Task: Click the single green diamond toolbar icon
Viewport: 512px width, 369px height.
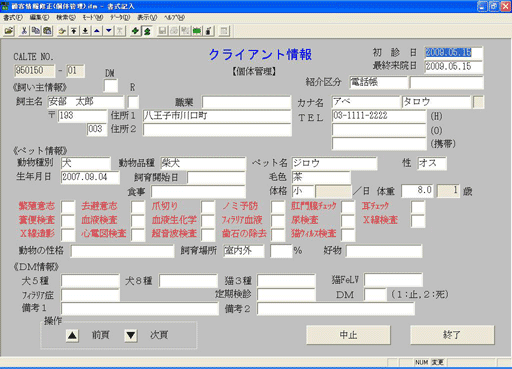Action: click(135, 31)
